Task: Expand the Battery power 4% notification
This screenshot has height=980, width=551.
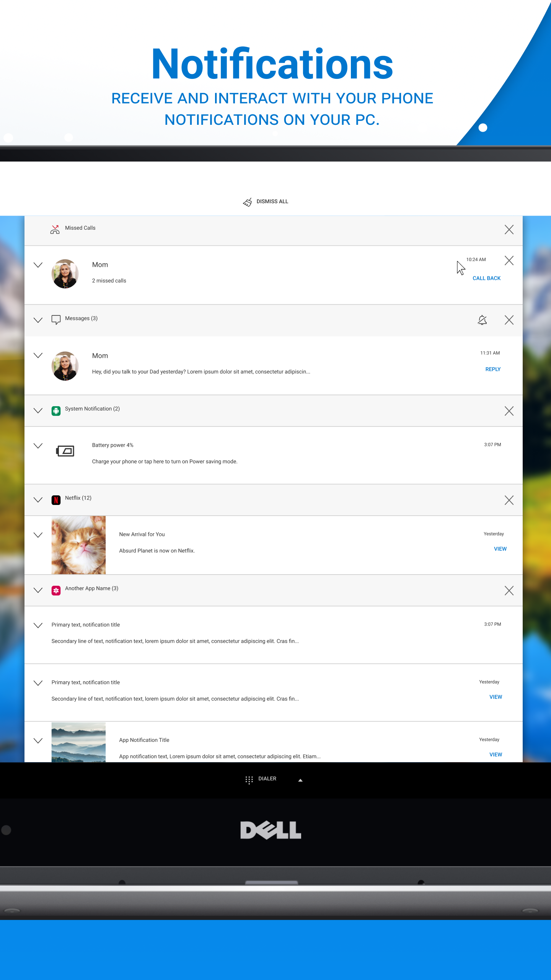Action: pyautogui.click(x=38, y=446)
